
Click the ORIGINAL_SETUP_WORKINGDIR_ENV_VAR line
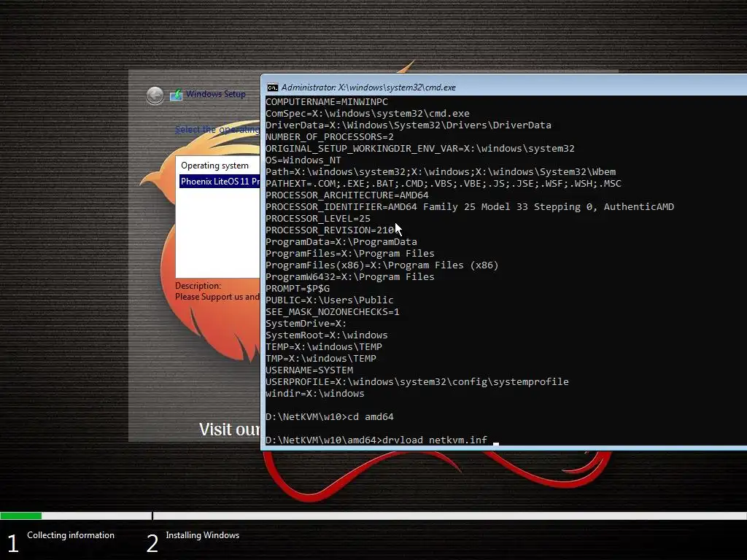click(420, 149)
